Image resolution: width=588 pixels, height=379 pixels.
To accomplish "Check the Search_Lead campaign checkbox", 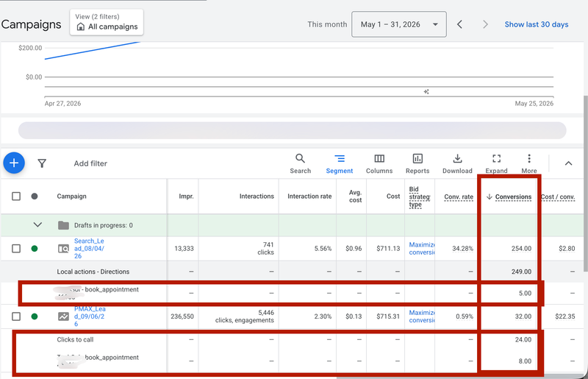I will point(16,248).
